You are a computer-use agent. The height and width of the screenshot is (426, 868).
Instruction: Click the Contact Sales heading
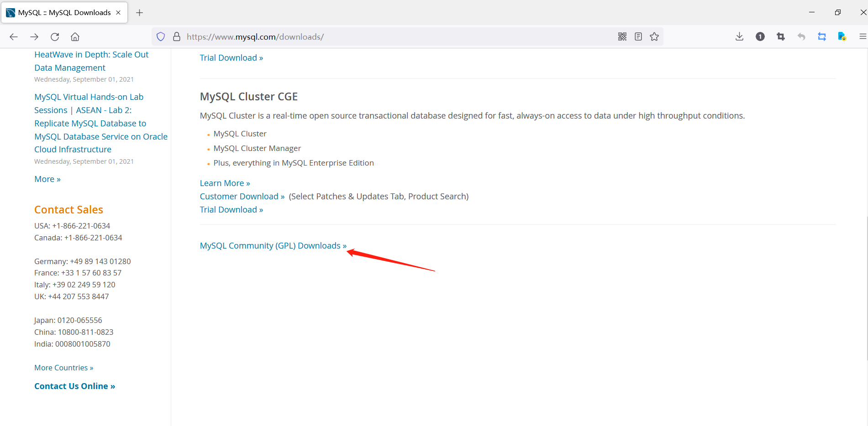(x=68, y=210)
